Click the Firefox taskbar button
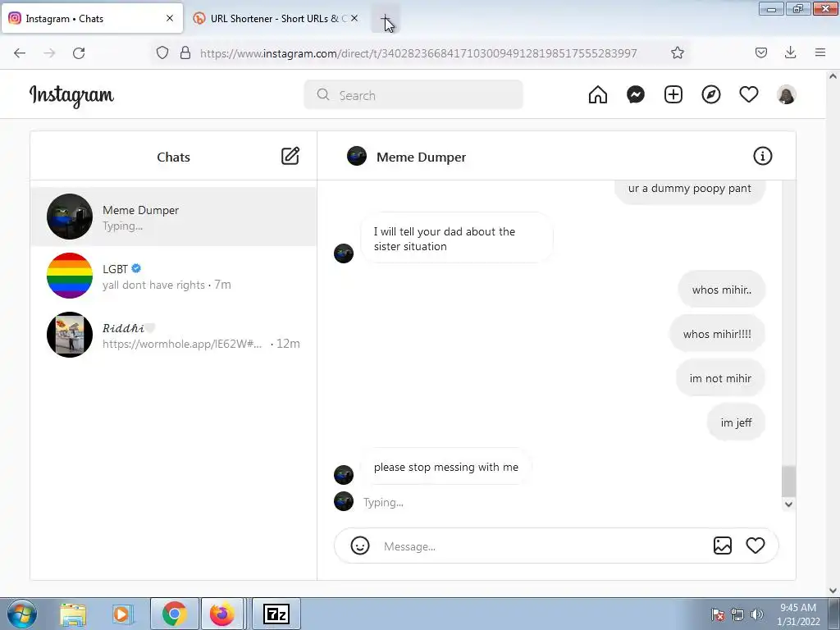This screenshot has height=630, width=840. [222, 614]
